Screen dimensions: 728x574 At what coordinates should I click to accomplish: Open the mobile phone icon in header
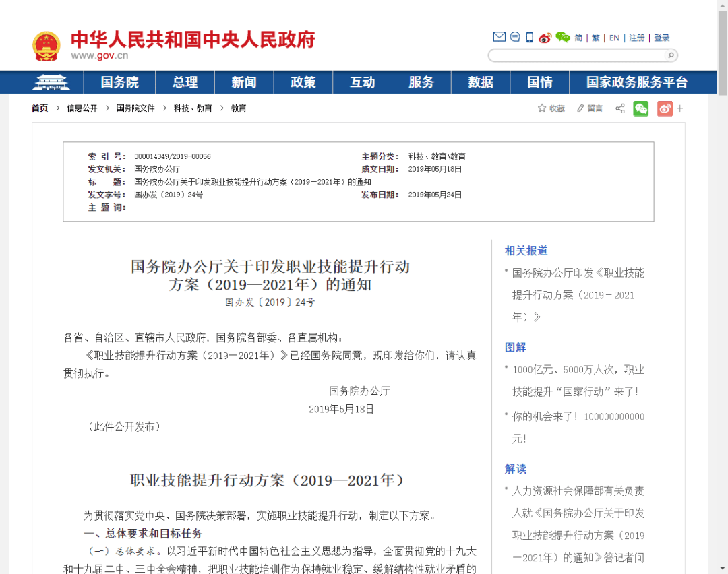(x=529, y=37)
